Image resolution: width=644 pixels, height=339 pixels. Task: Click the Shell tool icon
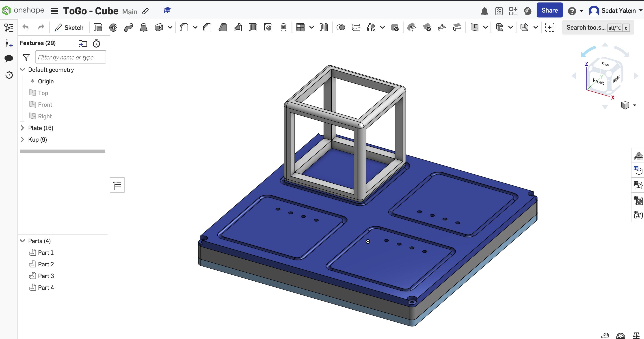coord(253,27)
